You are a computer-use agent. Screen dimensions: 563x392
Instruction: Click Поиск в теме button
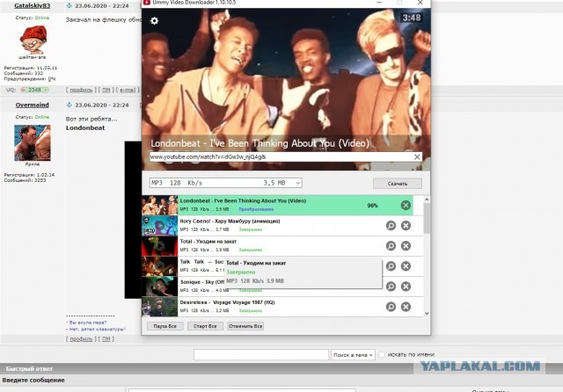[353, 355]
